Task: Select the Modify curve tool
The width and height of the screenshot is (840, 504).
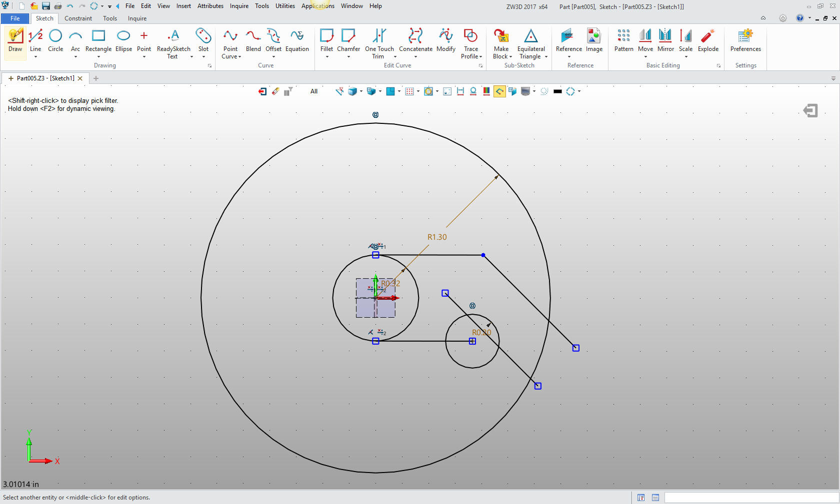Action: tap(445, 41)
